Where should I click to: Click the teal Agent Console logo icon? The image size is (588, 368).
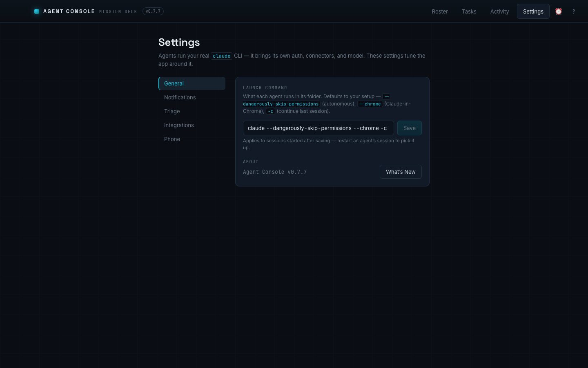tap(37, 11)
